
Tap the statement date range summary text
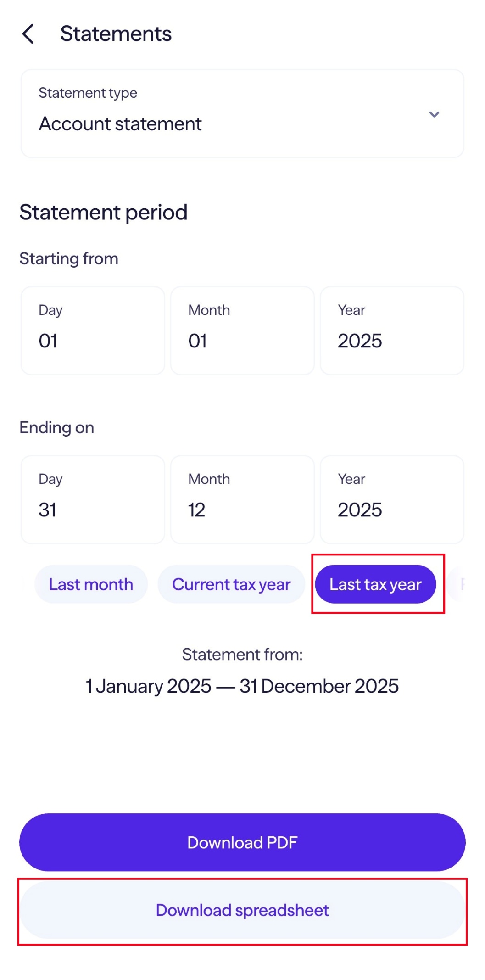click(x=242, y=686)
